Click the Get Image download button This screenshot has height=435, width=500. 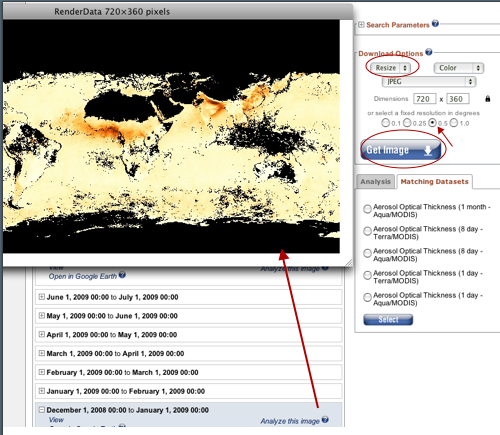401,150
